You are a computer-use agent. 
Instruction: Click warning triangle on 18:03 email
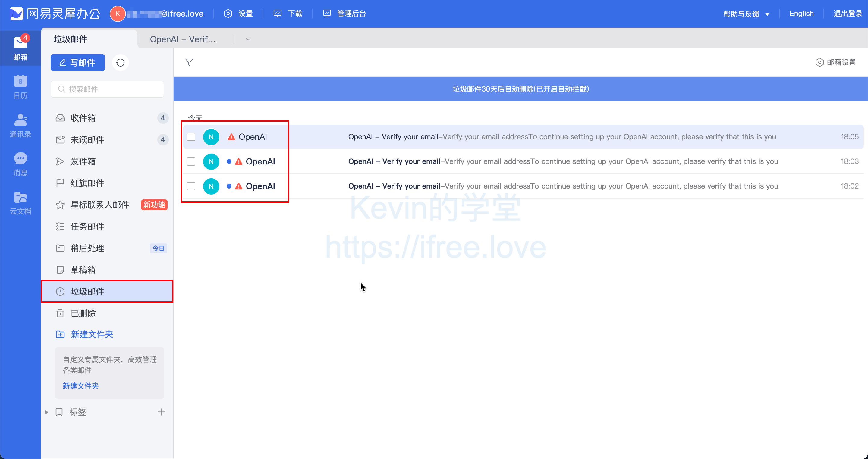tap(239, 162)
